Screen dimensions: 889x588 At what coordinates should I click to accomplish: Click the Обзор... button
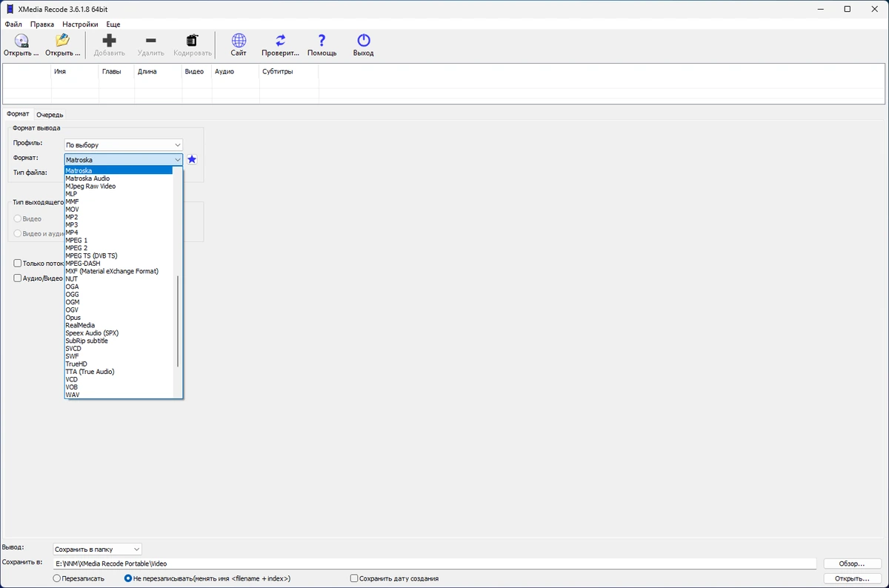[852, 564]
